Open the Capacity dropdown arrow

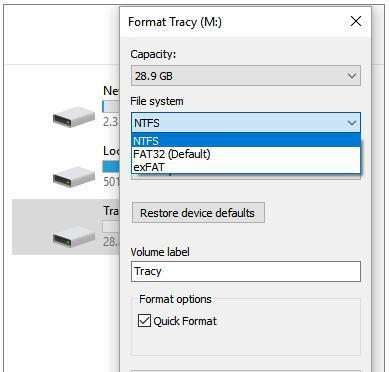(x=352, y=76)
